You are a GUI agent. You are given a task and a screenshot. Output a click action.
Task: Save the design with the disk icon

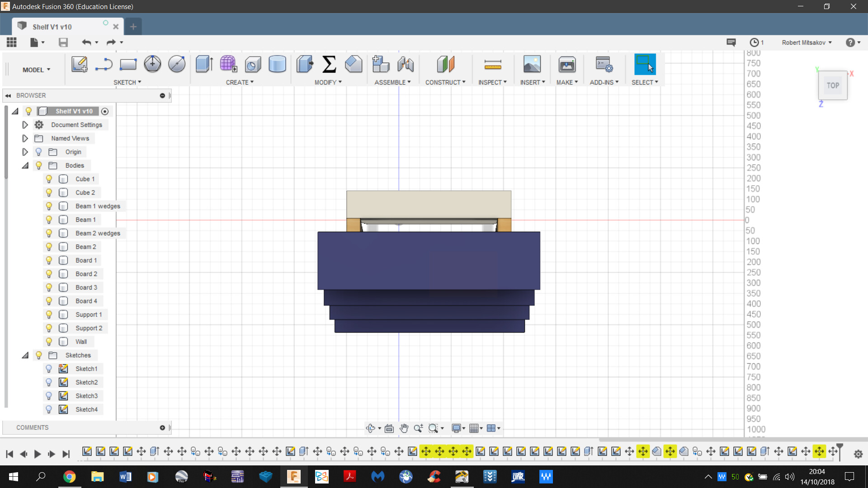click(x=63, y=42)
